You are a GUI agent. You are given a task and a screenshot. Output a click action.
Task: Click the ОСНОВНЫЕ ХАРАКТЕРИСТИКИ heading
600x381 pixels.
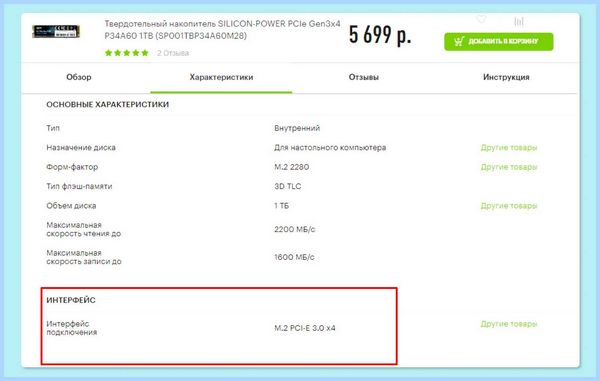[108, 104]
